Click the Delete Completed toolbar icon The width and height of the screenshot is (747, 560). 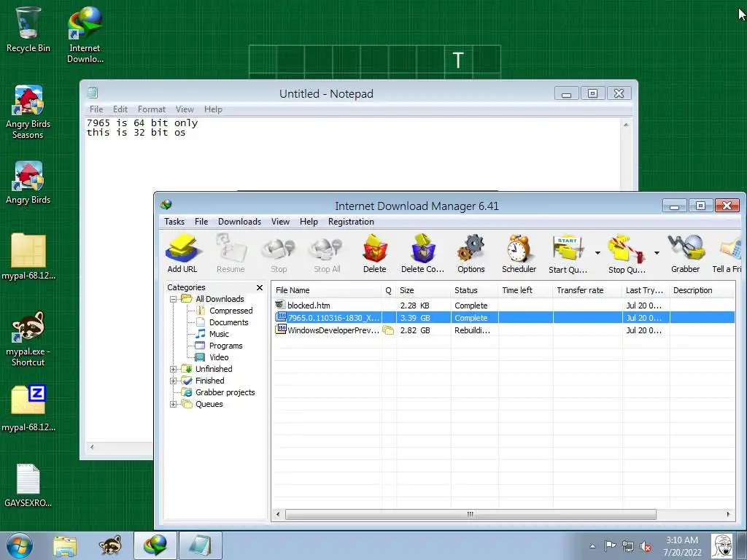[422, 253]
